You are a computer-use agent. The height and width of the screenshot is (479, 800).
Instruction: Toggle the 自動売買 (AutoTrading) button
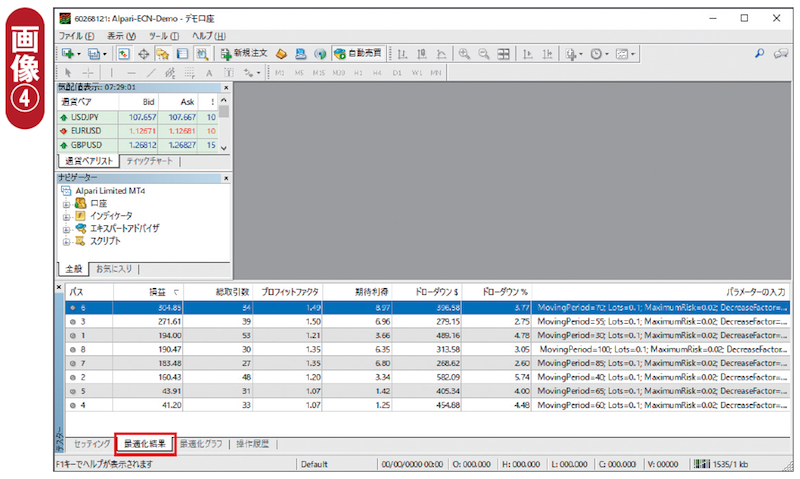(x=358, y=54)
